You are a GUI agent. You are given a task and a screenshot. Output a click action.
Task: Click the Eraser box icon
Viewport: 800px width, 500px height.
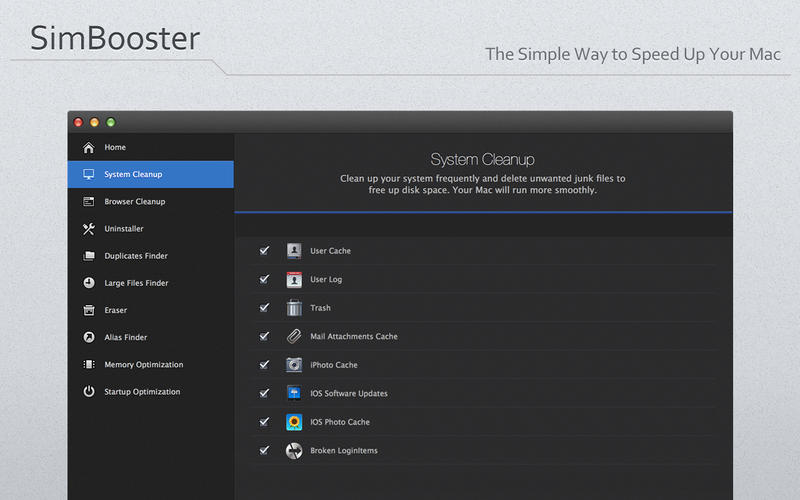pos(89,310)
